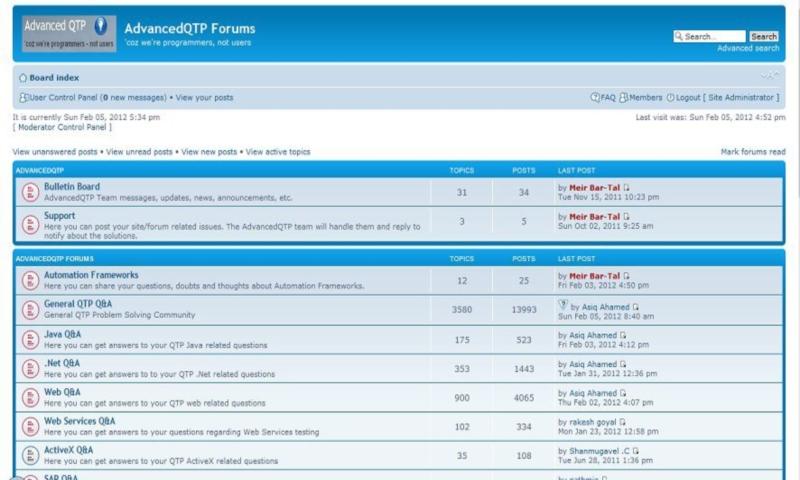Open Shanmugavel .C user profile

click(599, 451)
